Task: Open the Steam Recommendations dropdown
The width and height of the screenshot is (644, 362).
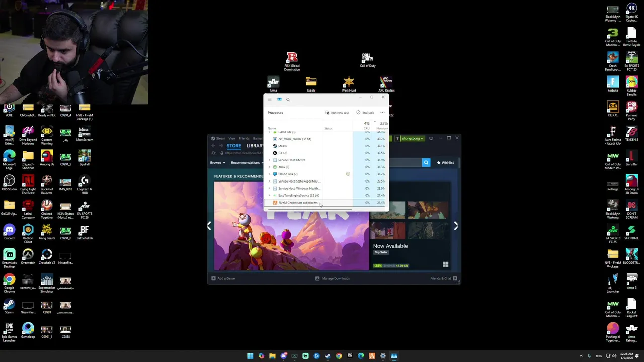Action: 247,162
